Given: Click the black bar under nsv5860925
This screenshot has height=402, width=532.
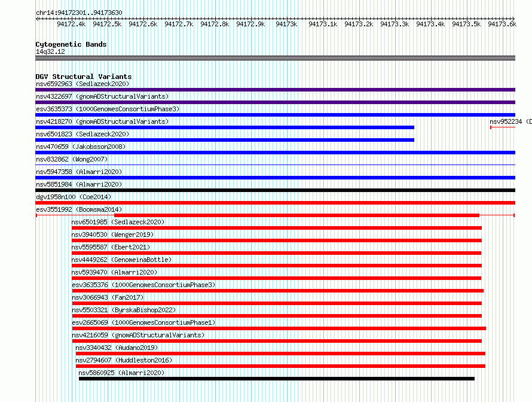Looking at the screenshot, I should pos(277,379).
